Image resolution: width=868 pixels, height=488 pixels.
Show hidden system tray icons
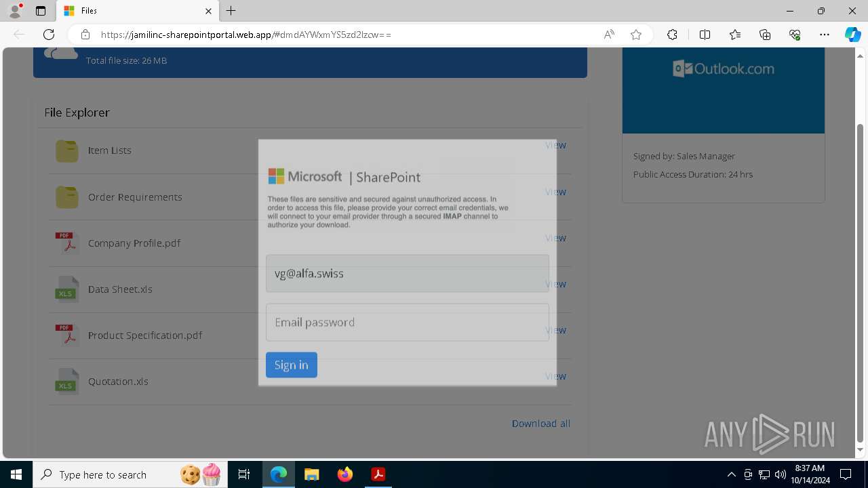tap(731, 474)
